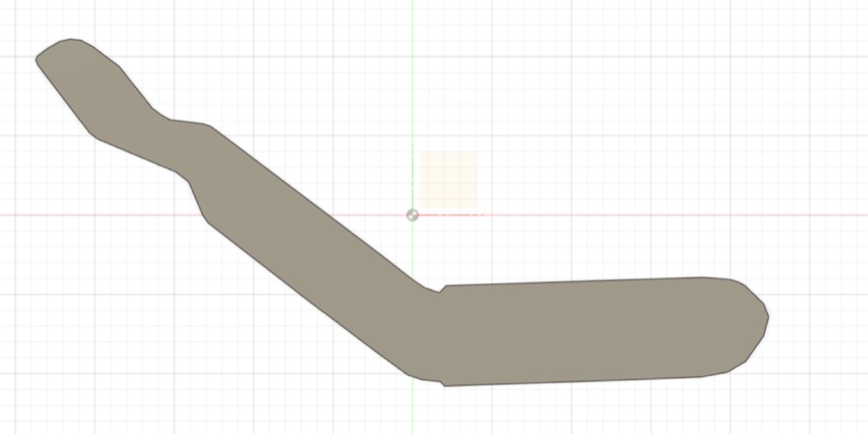The height and width of the screenshot is (434, 868).
Task: Click the pale orange origin plane square
Action: pos(448,180)
